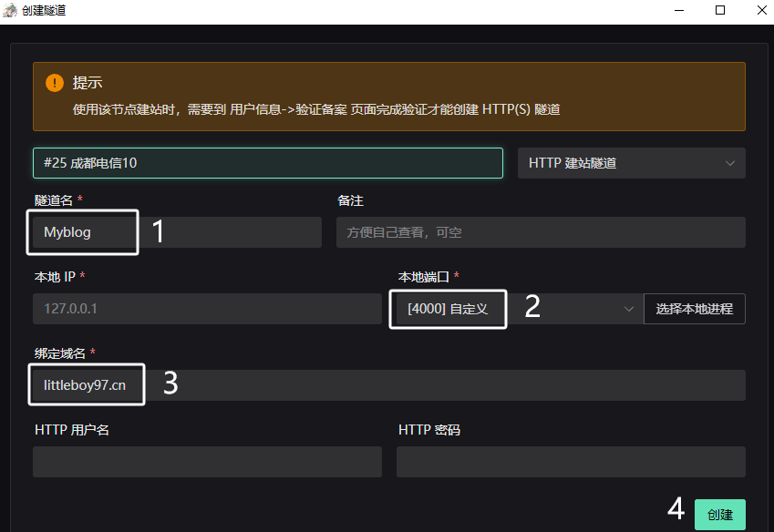Click the 本地端口 label
This screenshot has height=532, width=774.
424,277
